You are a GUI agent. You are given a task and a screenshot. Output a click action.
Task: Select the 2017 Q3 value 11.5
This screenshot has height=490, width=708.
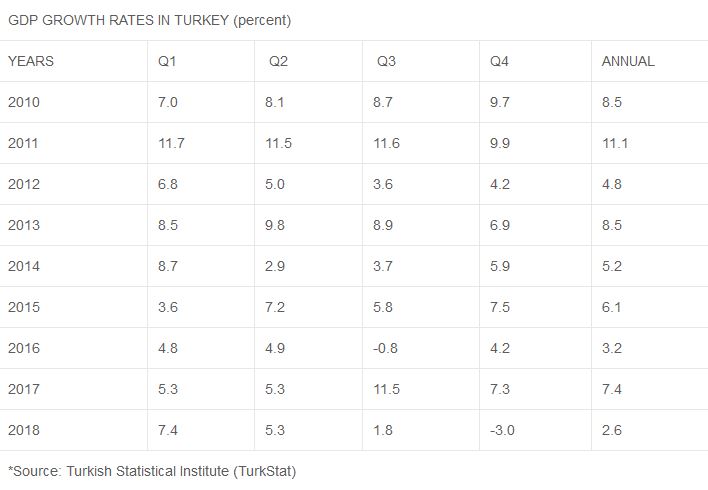[x=387, y=389]
